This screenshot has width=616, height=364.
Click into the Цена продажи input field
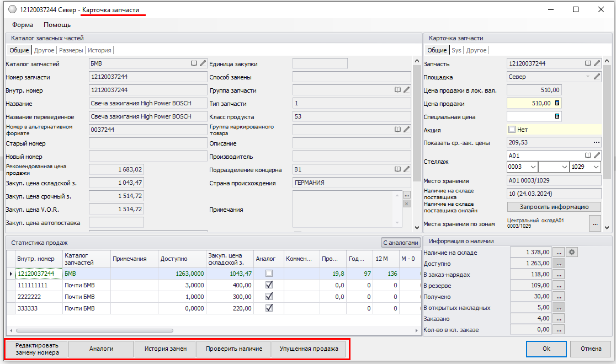529,103
